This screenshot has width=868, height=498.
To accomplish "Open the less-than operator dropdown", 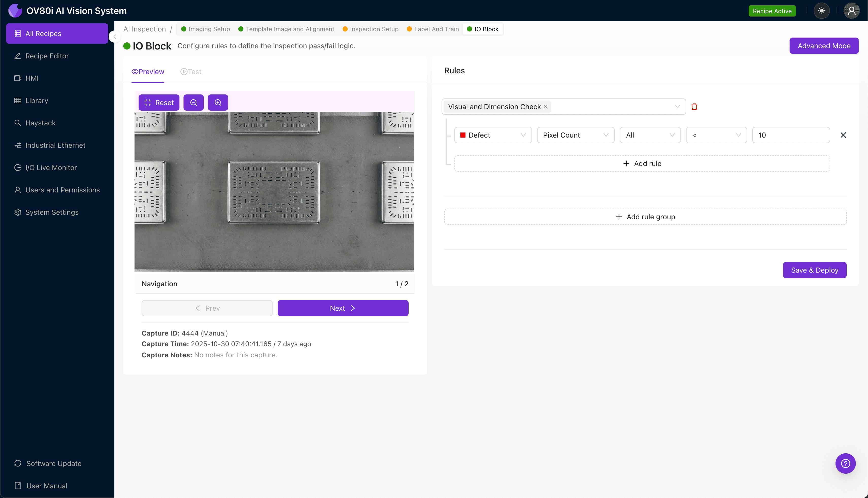I will pyautogui.click(x=716, y=135).
